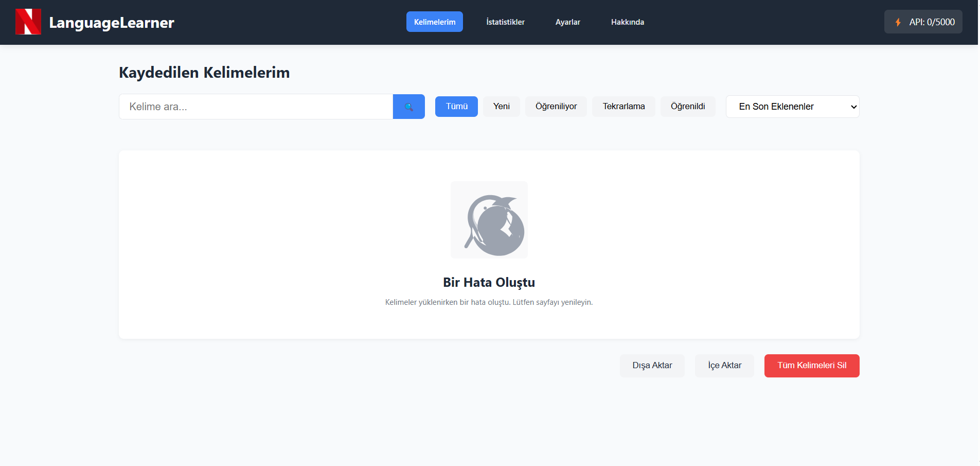Focus the Kelime ara search field
980x466 pixels.
pos(256,107)
